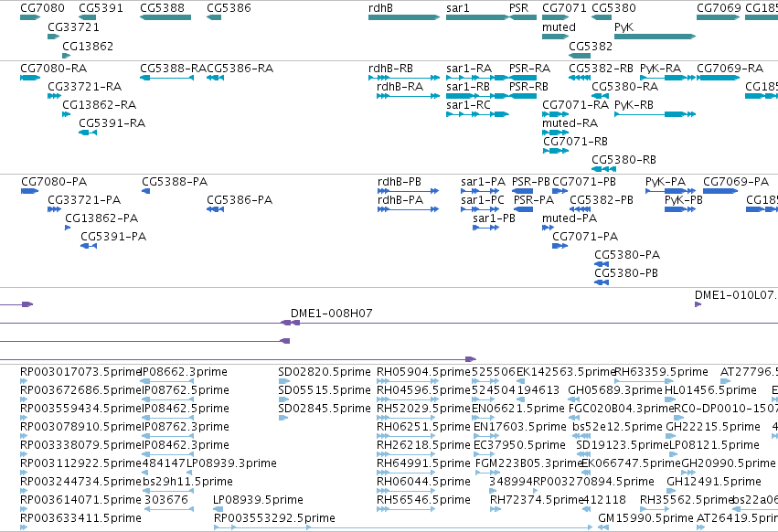Choose transcript CG5391-RA

coord(112,123)
